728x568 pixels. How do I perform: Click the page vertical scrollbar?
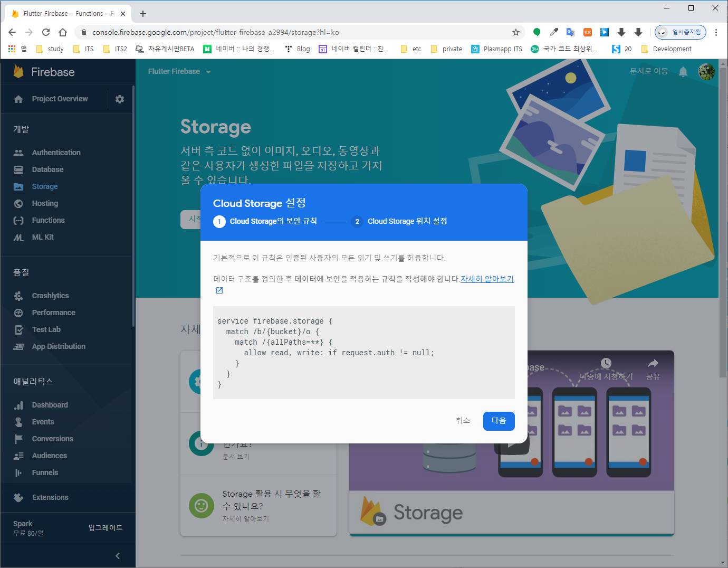723,222
